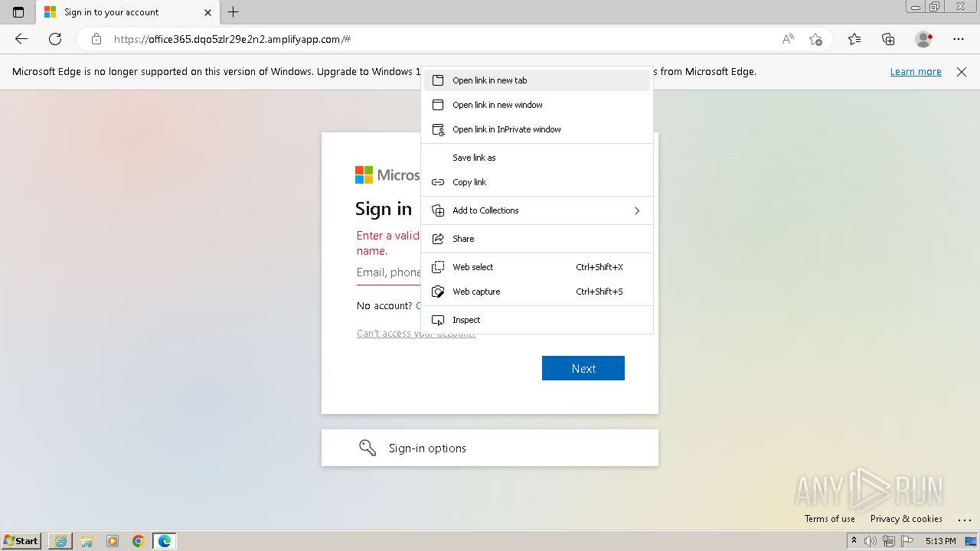Image resolution: width=980 pixels, height=551 pixels.
Task: Go back using the browser back arrow
Action: pyautogui.click(x=21, y=39)
